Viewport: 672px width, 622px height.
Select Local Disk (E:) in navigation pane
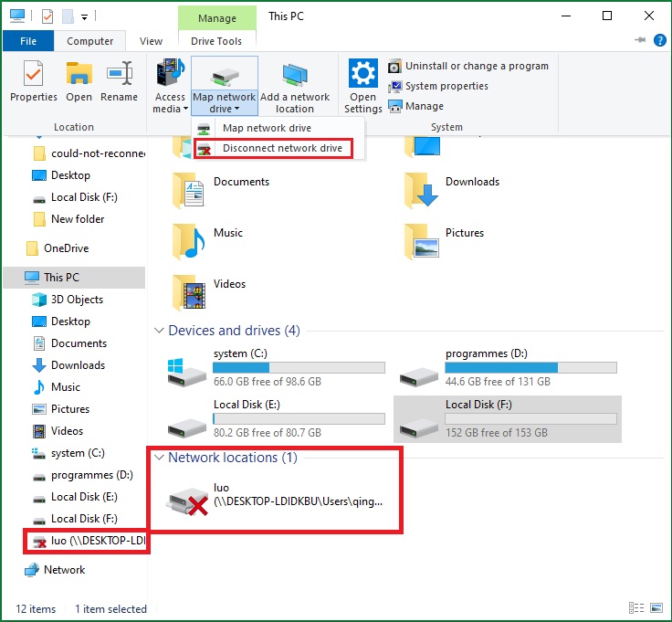click(x=75, y=497)
